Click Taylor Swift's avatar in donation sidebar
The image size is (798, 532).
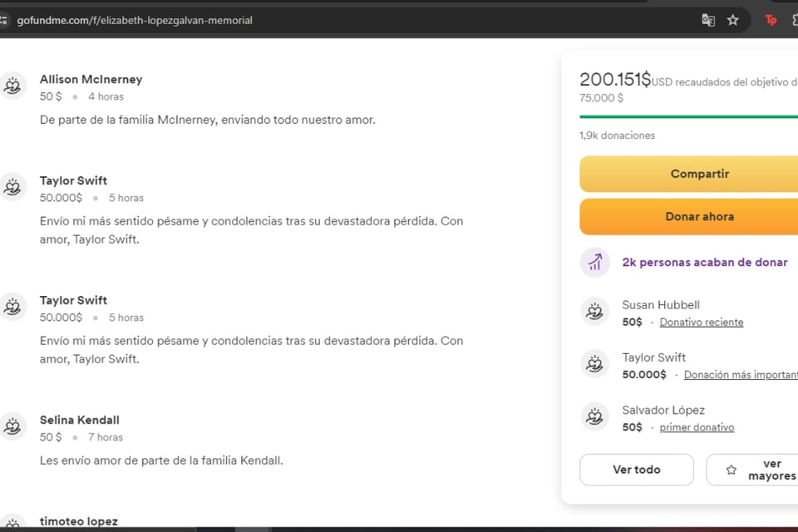tap(594, 363)
